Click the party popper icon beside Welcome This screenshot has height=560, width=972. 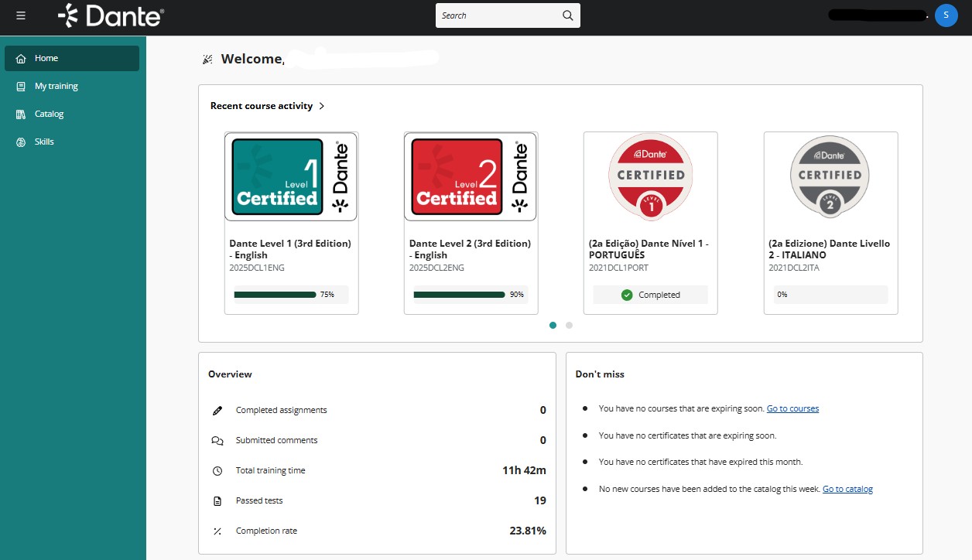click(207, 59)
